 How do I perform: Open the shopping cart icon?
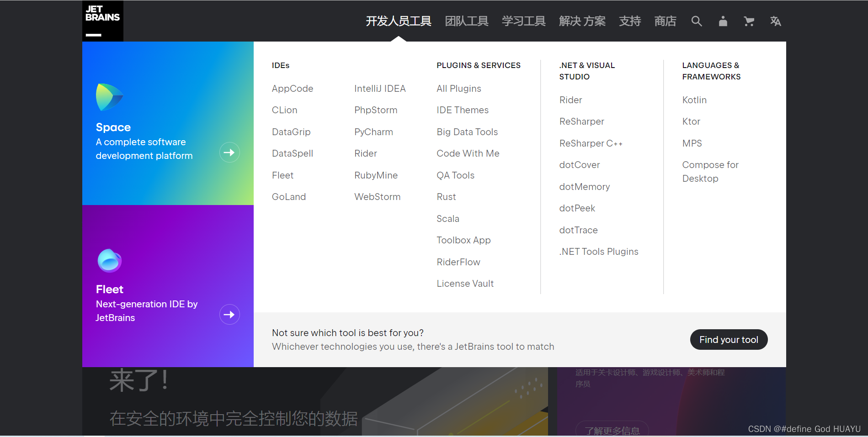click(749, 21)
